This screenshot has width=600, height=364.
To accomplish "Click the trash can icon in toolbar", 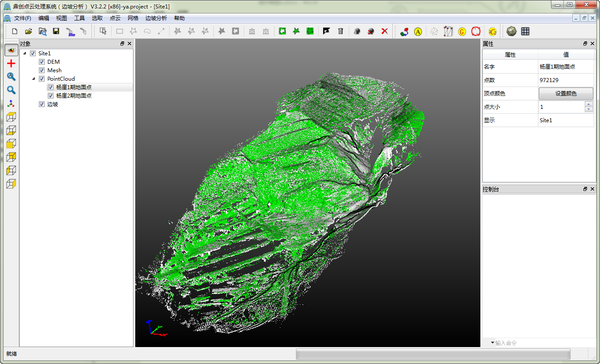I will point(341,31).
